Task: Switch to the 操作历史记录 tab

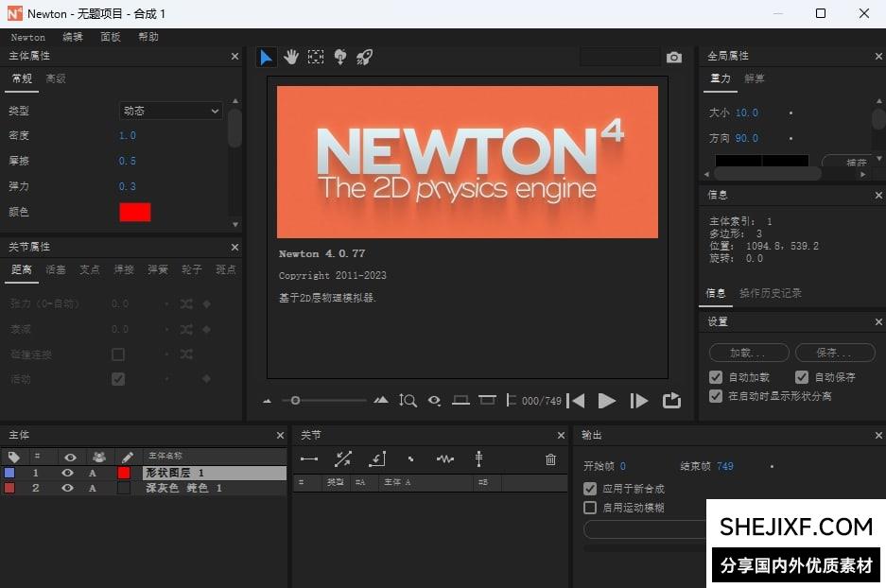Action: pyautogui.click(x=770, y=293)
